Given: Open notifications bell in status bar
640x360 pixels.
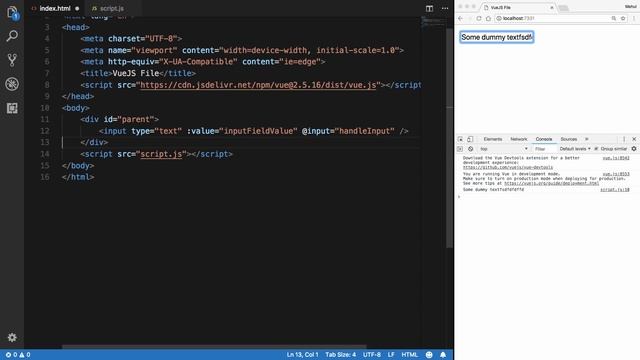Looking at the screenshot, I should (443, 355).
